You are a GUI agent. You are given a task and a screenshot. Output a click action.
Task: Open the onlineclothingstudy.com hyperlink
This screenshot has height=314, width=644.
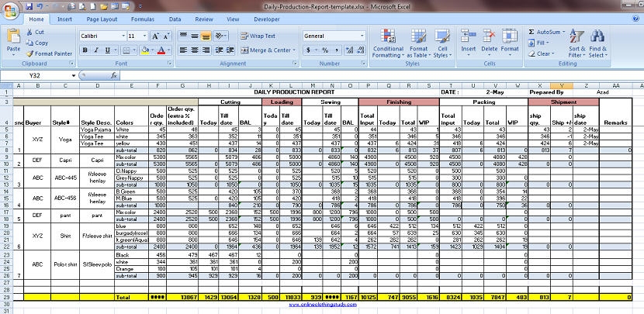point(323,305)
